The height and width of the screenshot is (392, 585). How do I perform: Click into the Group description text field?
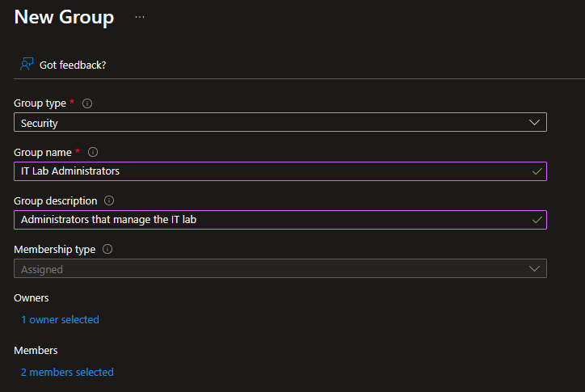(267, 219)
